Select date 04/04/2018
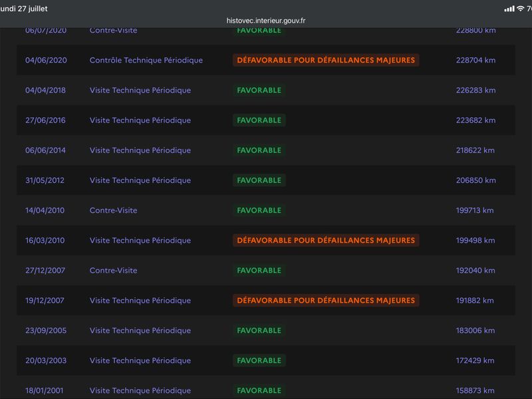Screen dimensions: 532x399 pos(45,90)
